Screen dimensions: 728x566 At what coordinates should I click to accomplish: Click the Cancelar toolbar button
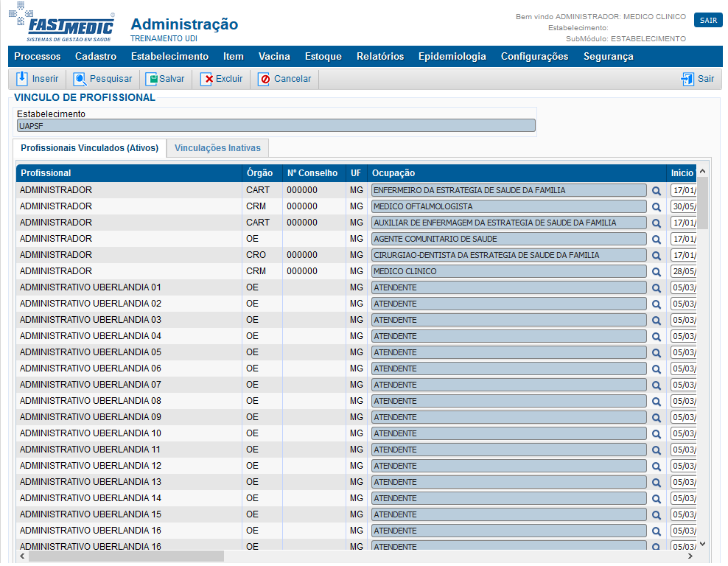click(284, 79)
